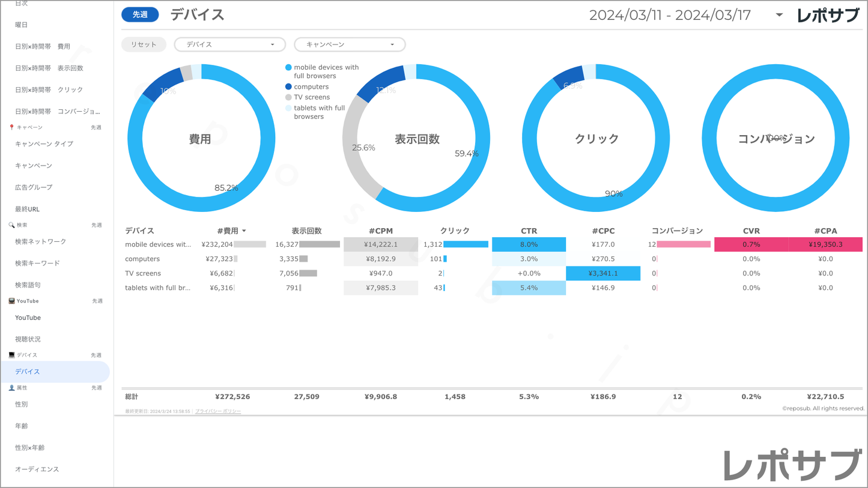Click the laptop icon beside デバイス section
The image size is (868, 488).
[x=11, y=355]
